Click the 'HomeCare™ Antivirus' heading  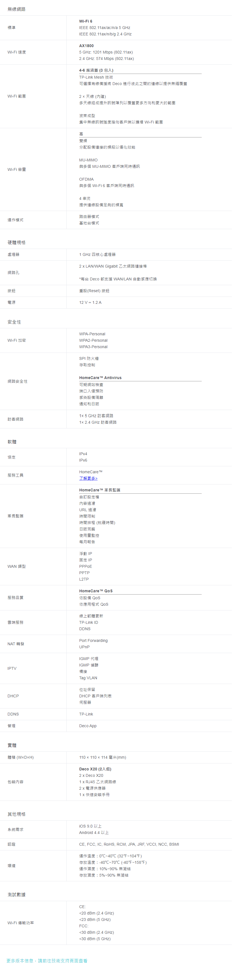pyautogui.click(x=100, y=378)
